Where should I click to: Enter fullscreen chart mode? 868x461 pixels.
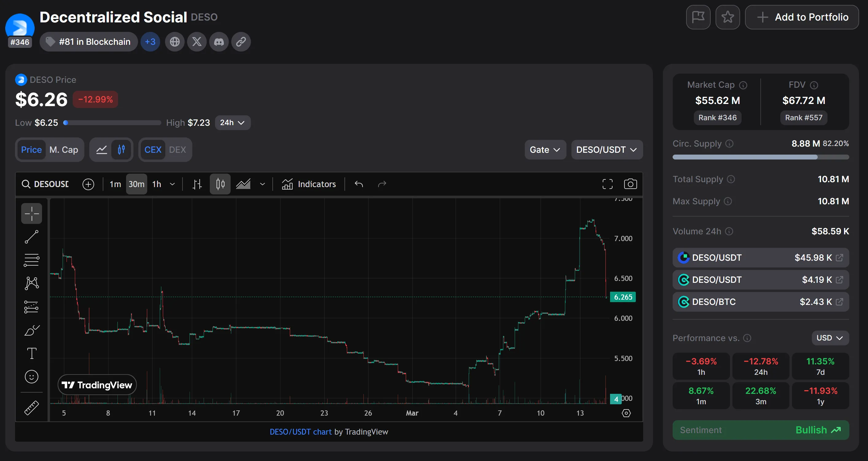click(607, 184)
